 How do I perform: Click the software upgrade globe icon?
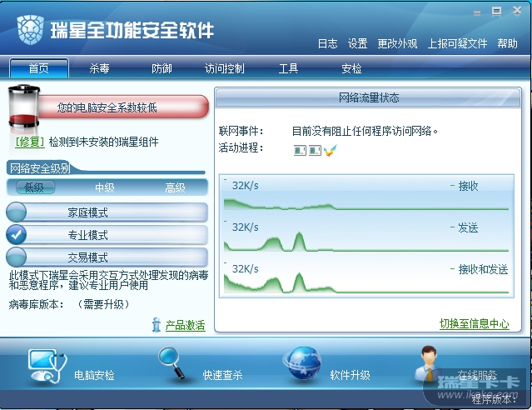[x=302, y=364]
